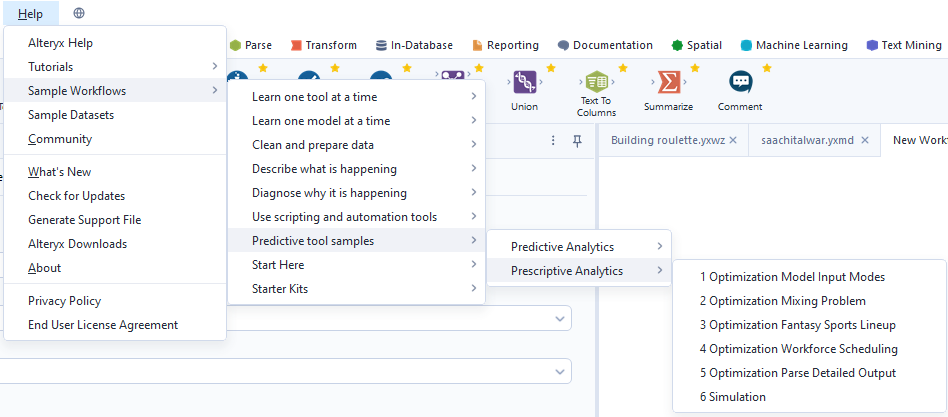The height and width of the screenshot is (417, 948).
Task: Choose 6 Simulation sample workflow
Action: tap(733, 397)
